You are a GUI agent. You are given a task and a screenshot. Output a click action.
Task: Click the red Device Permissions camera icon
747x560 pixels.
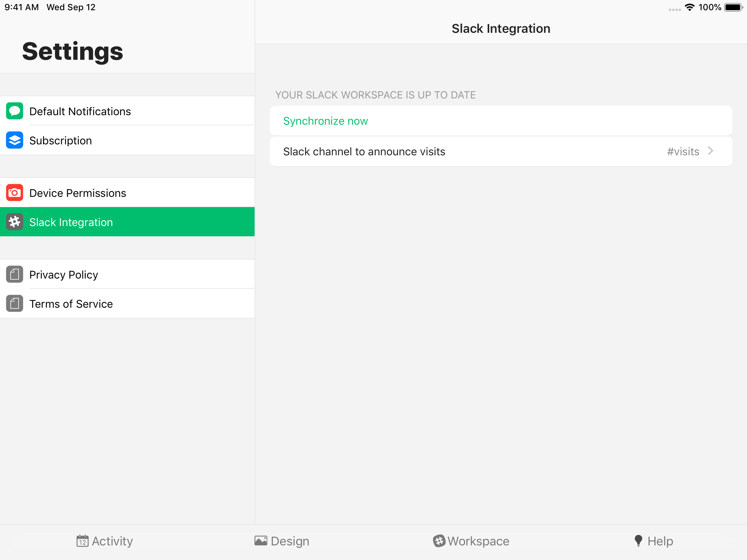[x=15, y=192]
